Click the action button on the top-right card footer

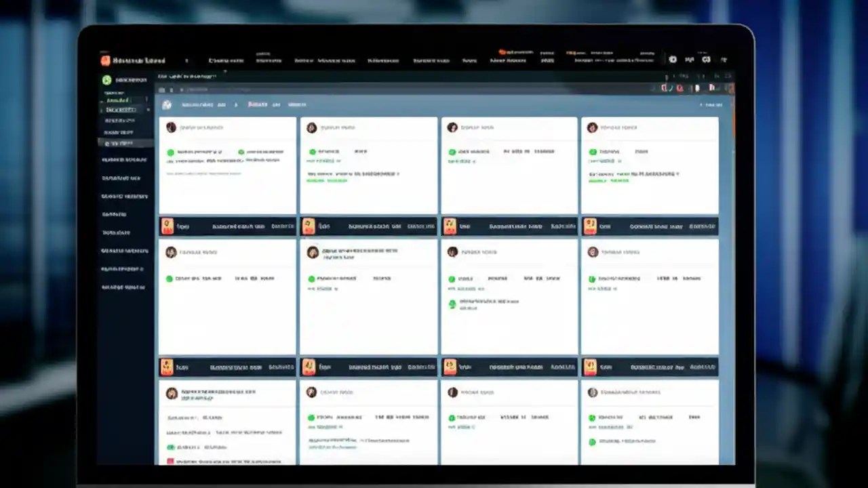click(702, 226)
